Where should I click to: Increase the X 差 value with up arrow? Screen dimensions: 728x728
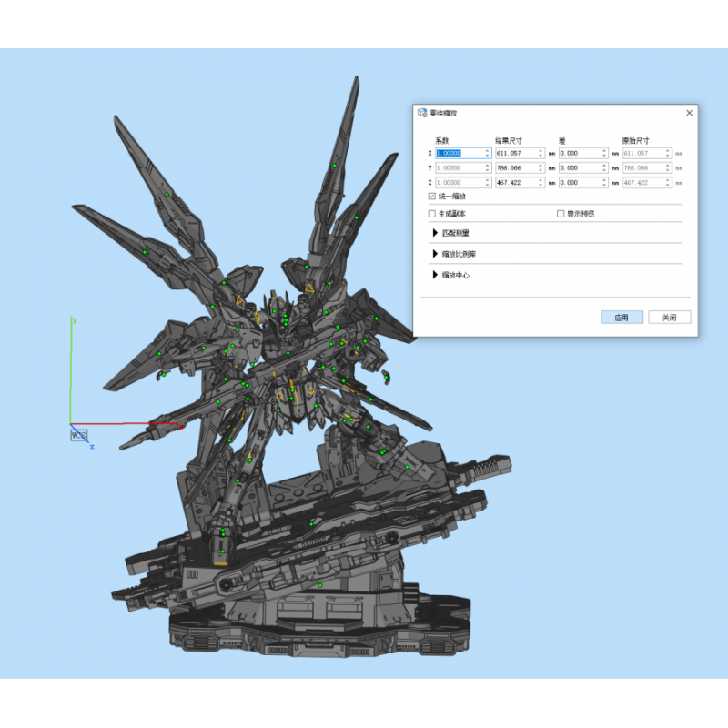604,151
